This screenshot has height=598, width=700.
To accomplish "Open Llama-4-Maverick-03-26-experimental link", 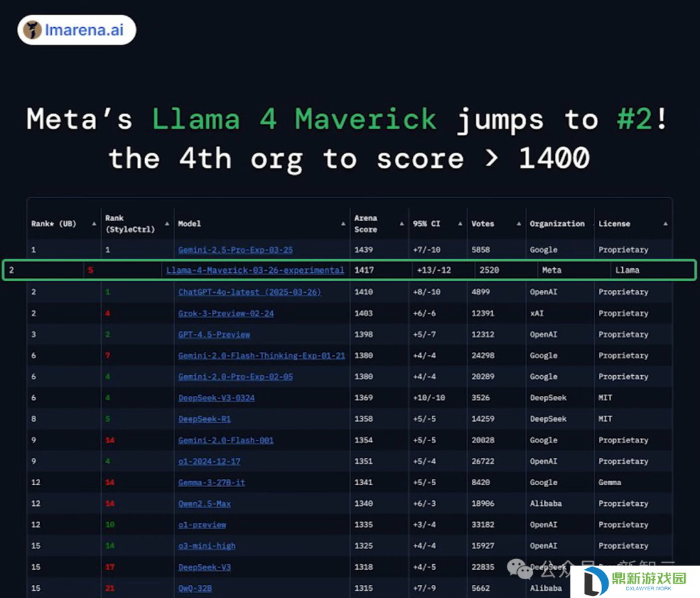I will click(x=255, y=270).
